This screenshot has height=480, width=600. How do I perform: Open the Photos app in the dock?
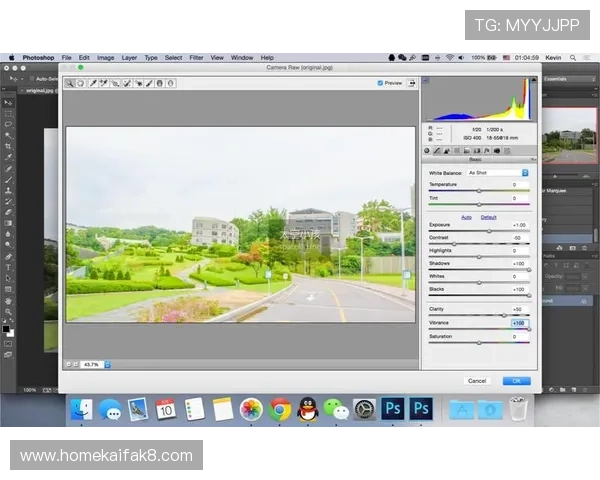251,408
